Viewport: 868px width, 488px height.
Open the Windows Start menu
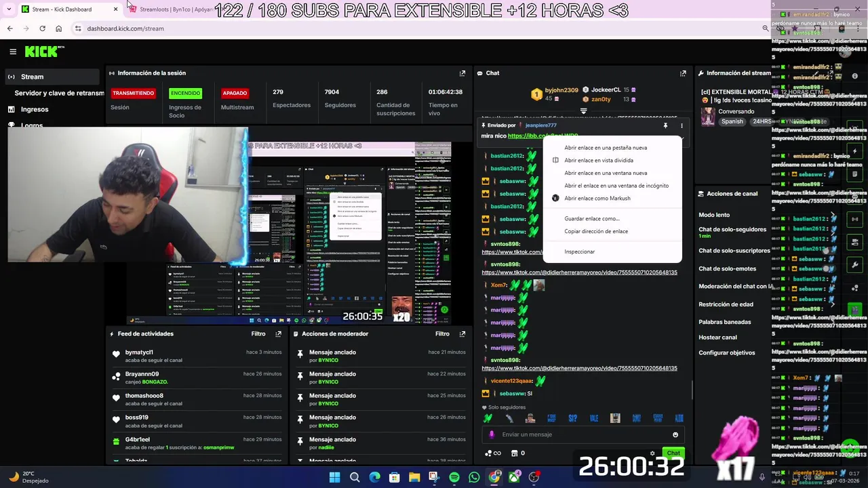334,478
